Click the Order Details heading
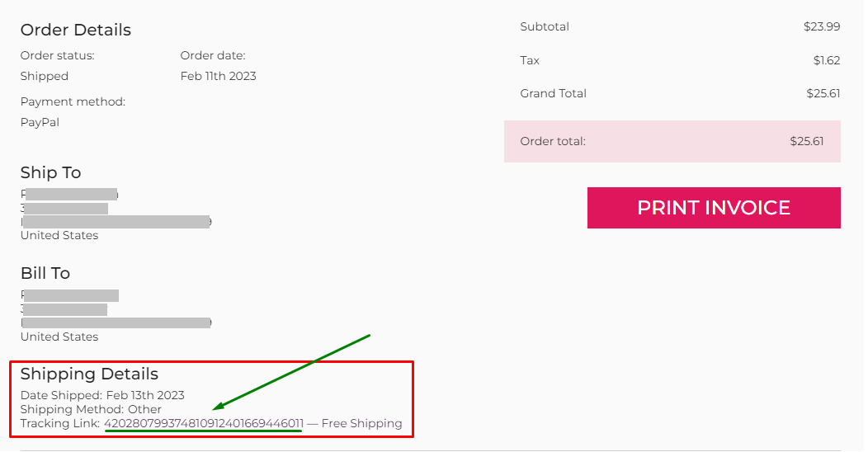This screenshot has height=452, width=868. click(x=76, y=30)
